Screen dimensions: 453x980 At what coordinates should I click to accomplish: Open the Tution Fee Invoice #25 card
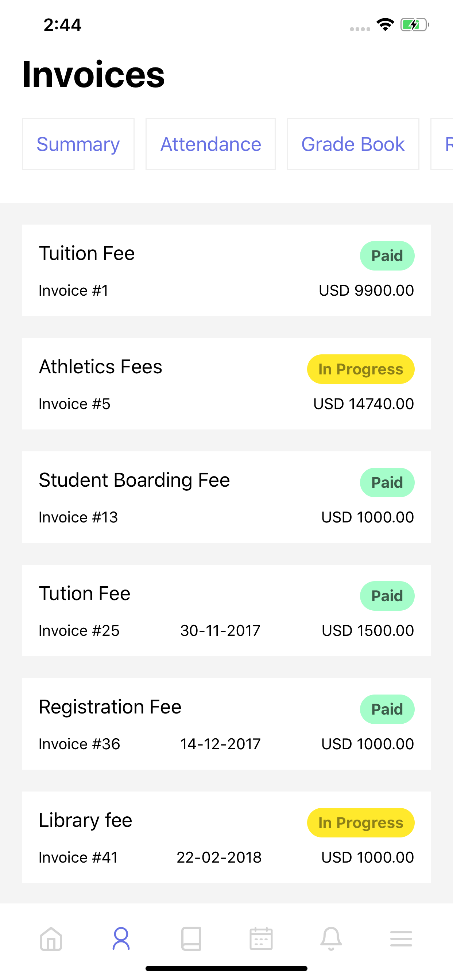click(226, 610)
